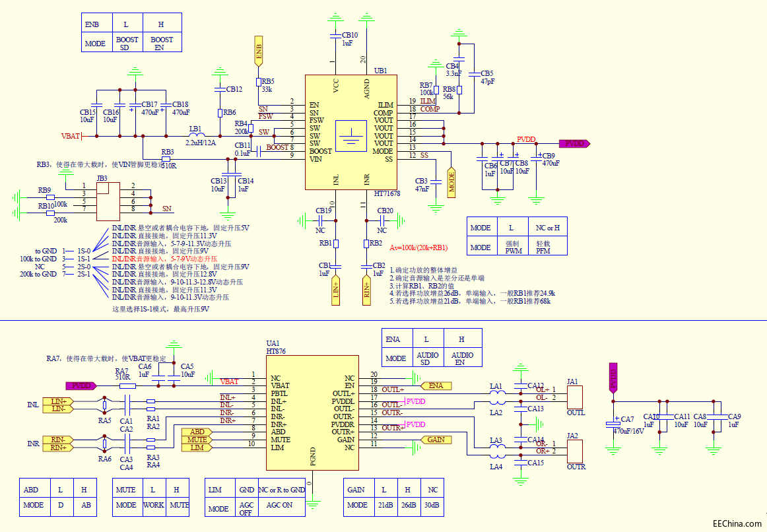This screenshot has width=767, height=532.
Task: Select the AB cell in ABD table
Action: (x=85, y=506)
